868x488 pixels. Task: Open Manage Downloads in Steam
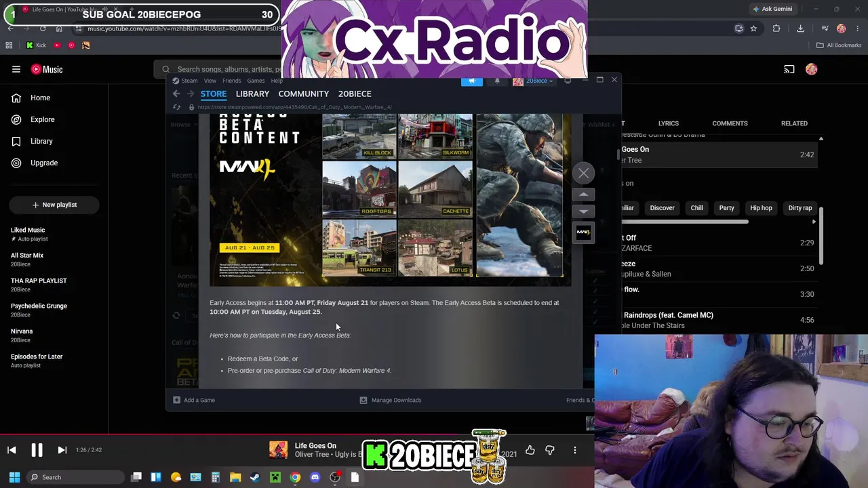pos(391,400)
